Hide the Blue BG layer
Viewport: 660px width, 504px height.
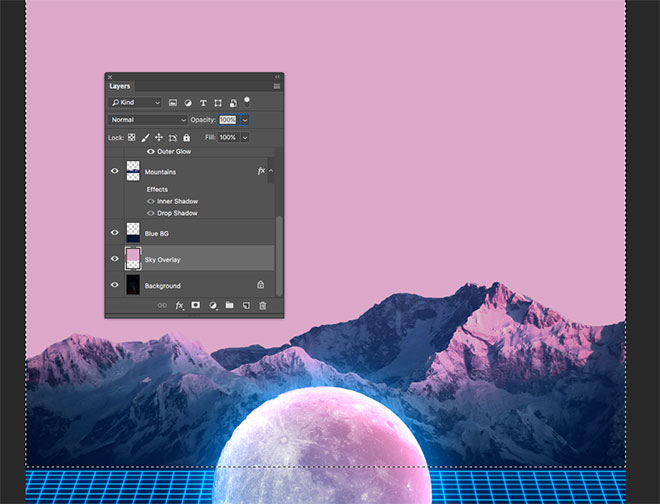coord(114,232)
